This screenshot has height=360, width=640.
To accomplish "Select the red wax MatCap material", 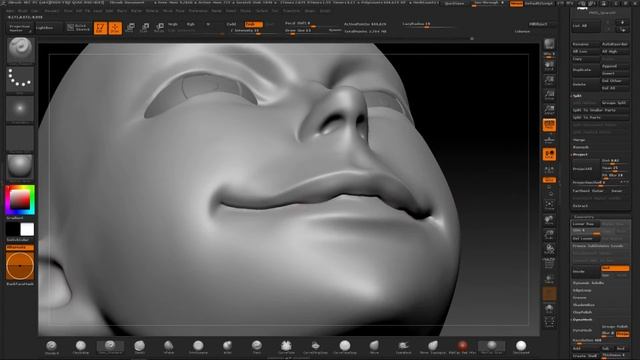I will 462,347.
